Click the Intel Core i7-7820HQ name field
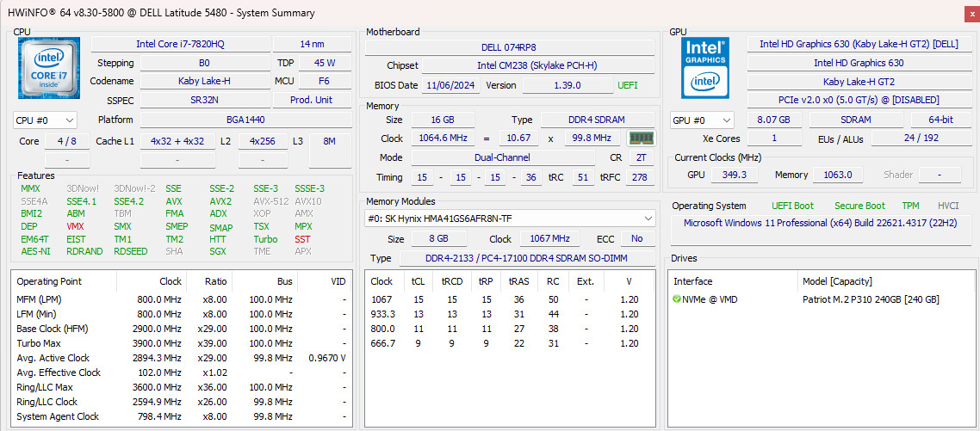Screen dimensions: 980x431 pyautogui.click(x=181, y=45)
